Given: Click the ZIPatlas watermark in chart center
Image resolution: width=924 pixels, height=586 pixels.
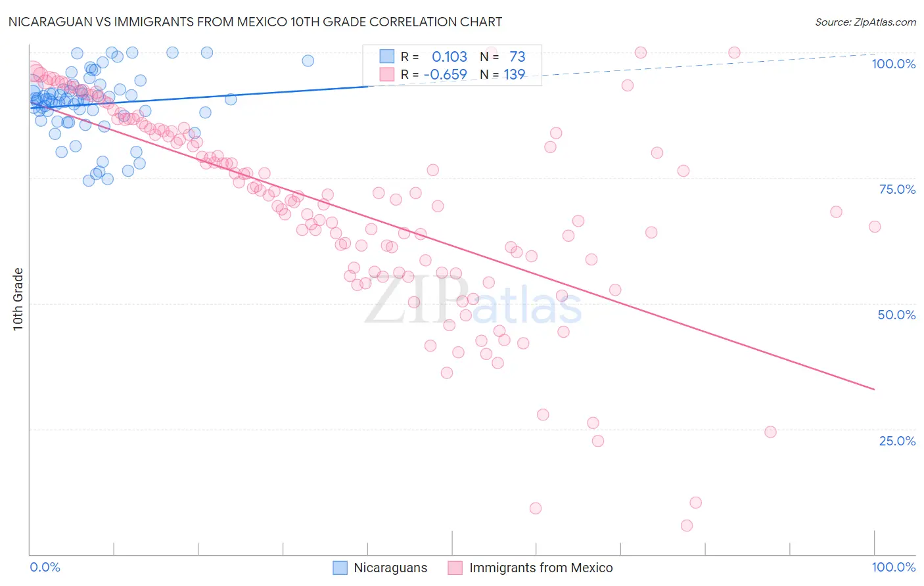Looking at the screenshot, I should (x=473, y=302).
